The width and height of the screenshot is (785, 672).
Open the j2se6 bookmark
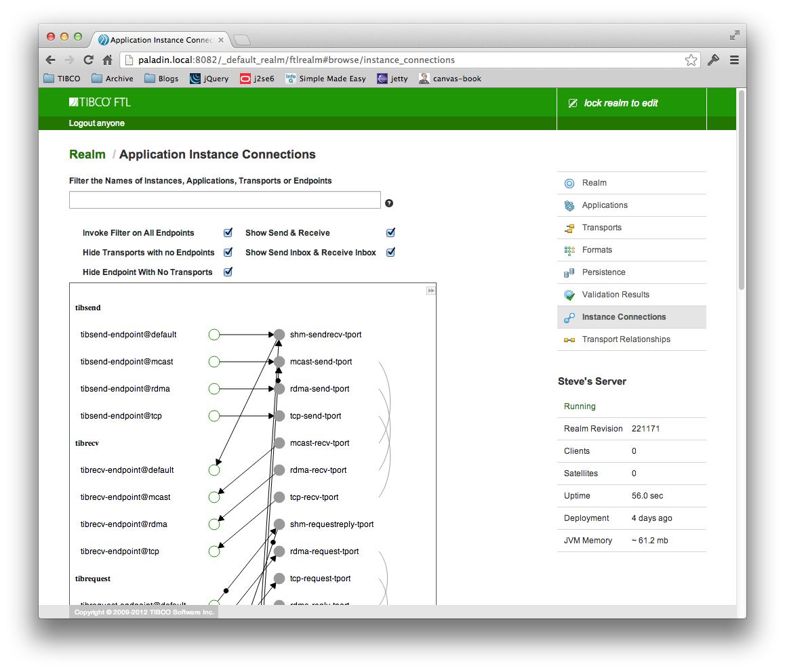tap(258, 79)
